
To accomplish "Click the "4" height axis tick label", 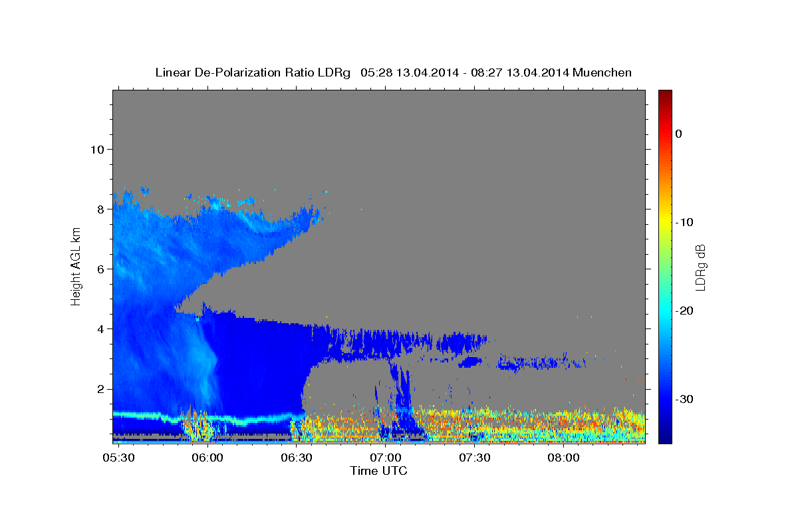I will coord(100,329).
